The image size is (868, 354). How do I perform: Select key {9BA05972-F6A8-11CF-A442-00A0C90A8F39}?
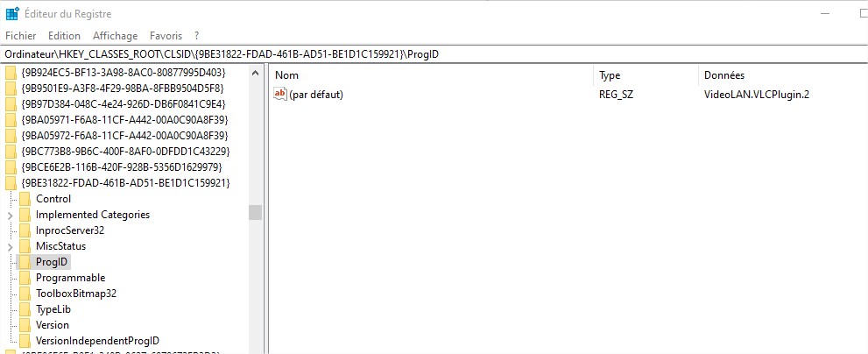pyautogui.click(x=124, y=136)
